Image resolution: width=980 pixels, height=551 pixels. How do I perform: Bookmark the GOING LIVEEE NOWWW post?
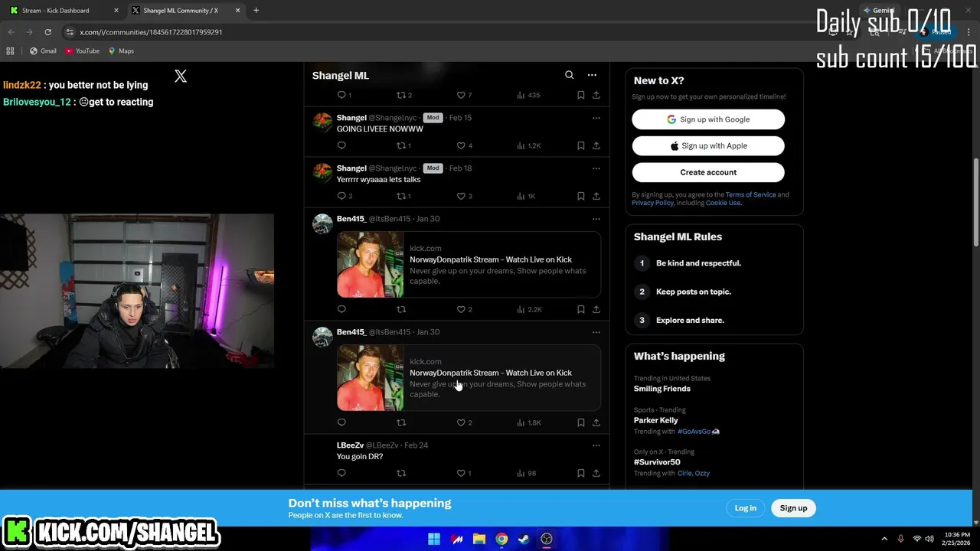581,145
